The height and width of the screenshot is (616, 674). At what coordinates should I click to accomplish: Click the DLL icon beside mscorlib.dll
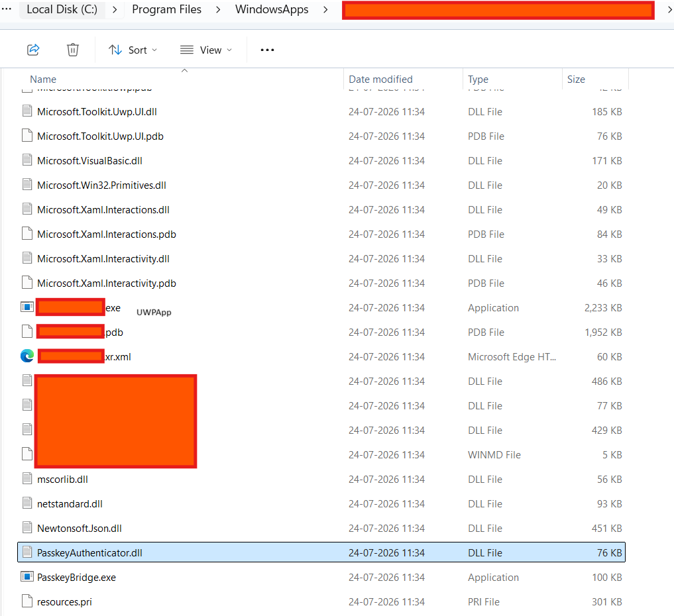(27, 478)
